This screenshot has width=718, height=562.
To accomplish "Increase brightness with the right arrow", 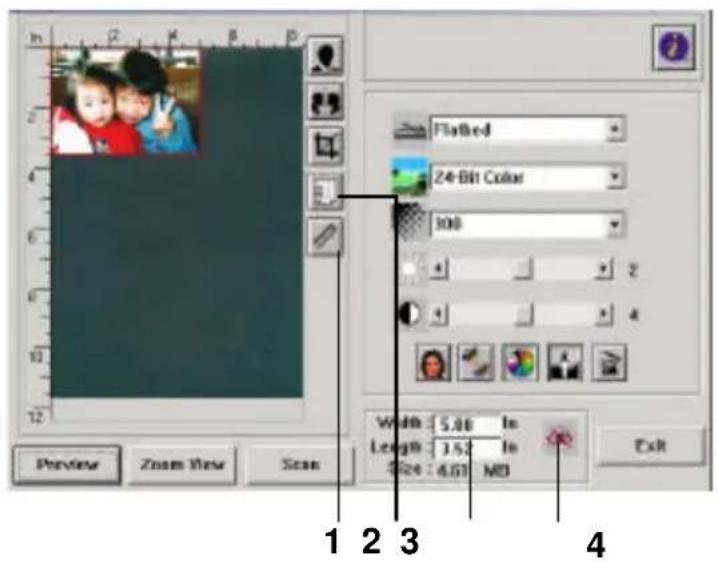I will point(604,269).
